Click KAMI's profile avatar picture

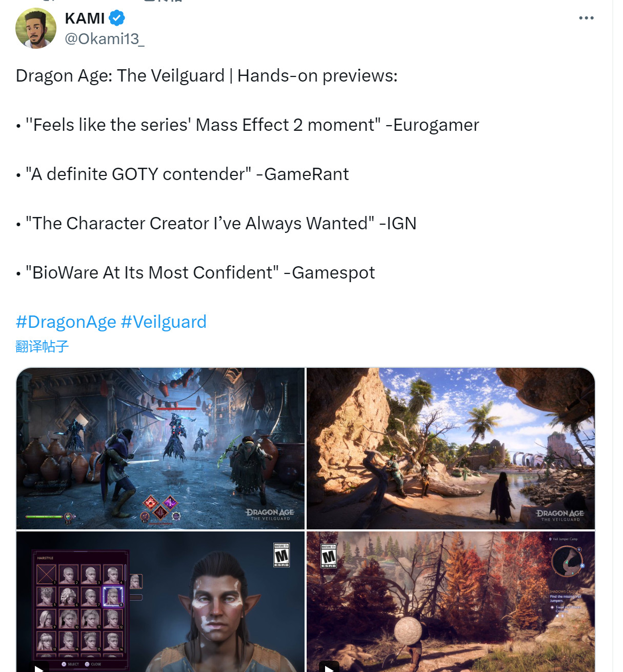tap(36, 28)
